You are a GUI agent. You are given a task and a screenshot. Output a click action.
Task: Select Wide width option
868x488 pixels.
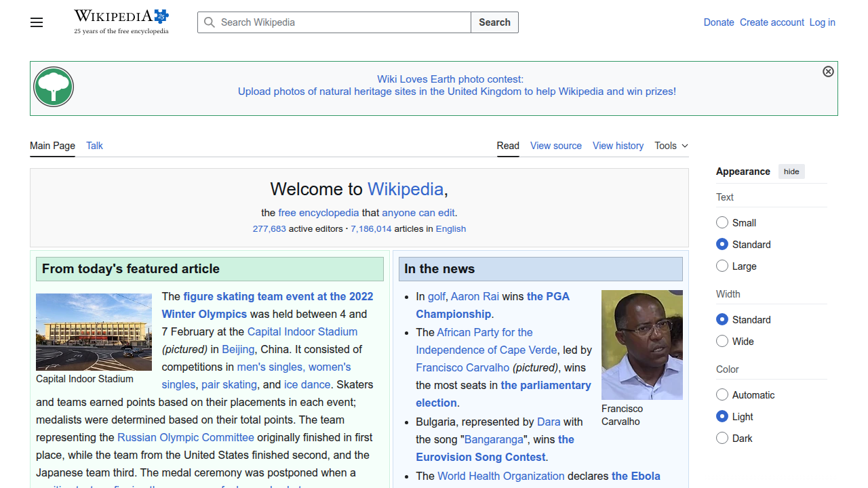click(722, 341)
